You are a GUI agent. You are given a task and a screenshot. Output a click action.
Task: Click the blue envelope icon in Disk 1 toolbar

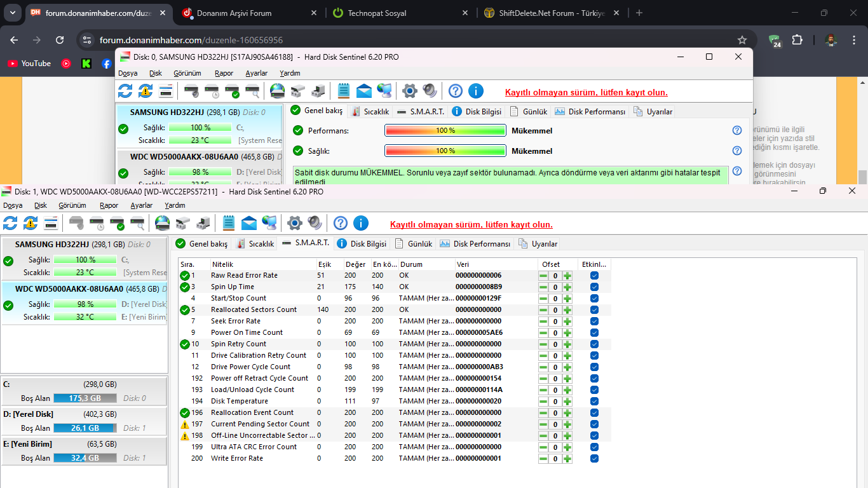click(x=249, y=223)
